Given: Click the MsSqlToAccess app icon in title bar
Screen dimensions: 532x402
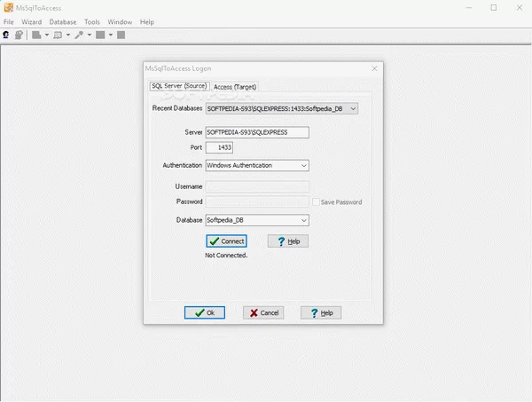Looking at the screenshot, I should 9,7.
